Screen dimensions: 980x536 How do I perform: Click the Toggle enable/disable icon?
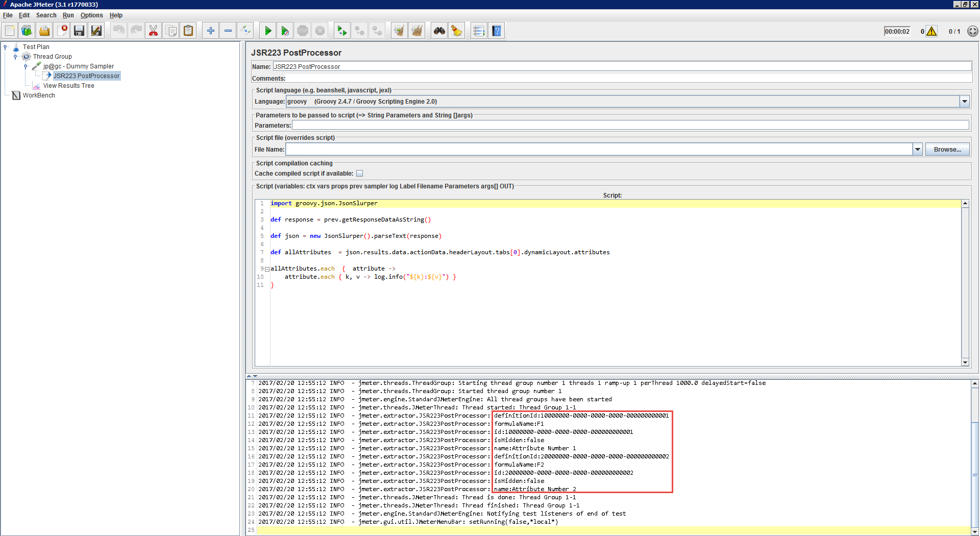246,31
